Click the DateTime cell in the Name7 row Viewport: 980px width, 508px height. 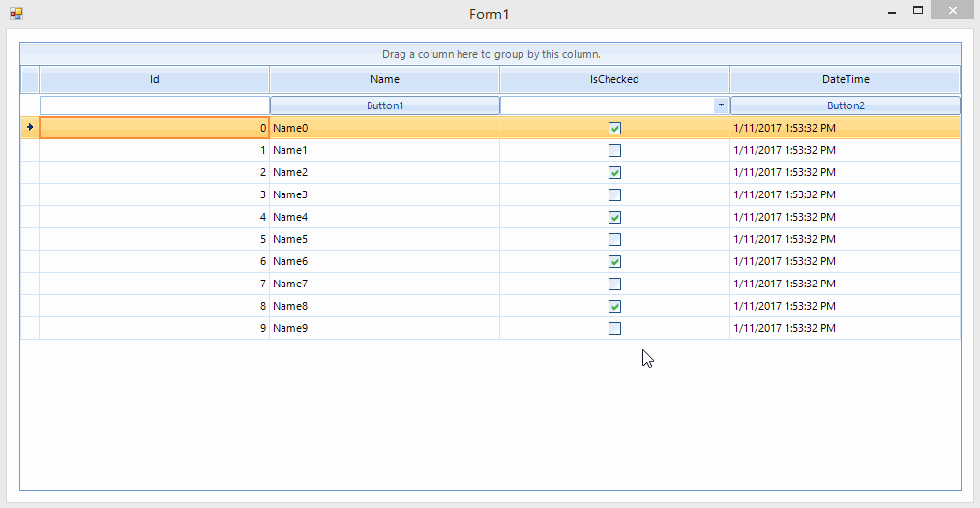pyautogui.click(x=845, y=284)
